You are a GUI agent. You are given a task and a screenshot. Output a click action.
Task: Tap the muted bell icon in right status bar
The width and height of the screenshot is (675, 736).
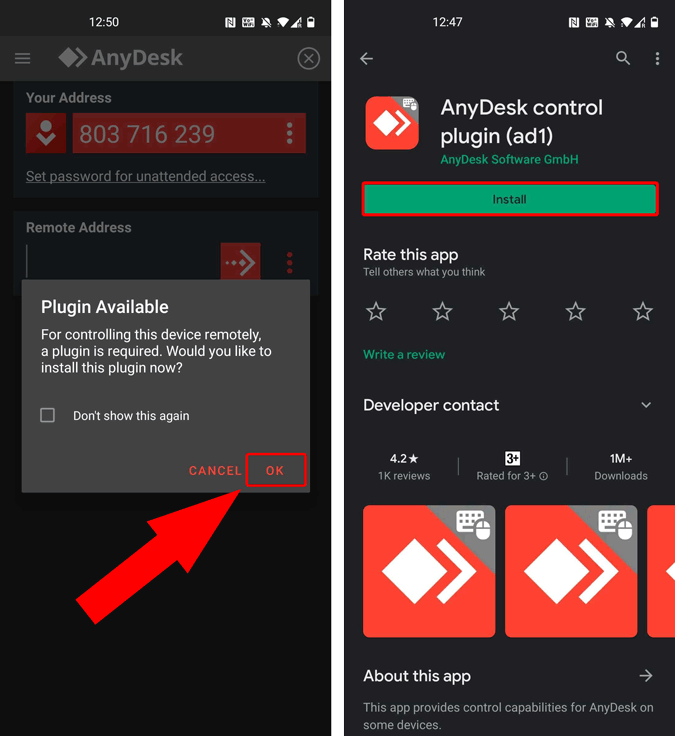click(610, 22)
